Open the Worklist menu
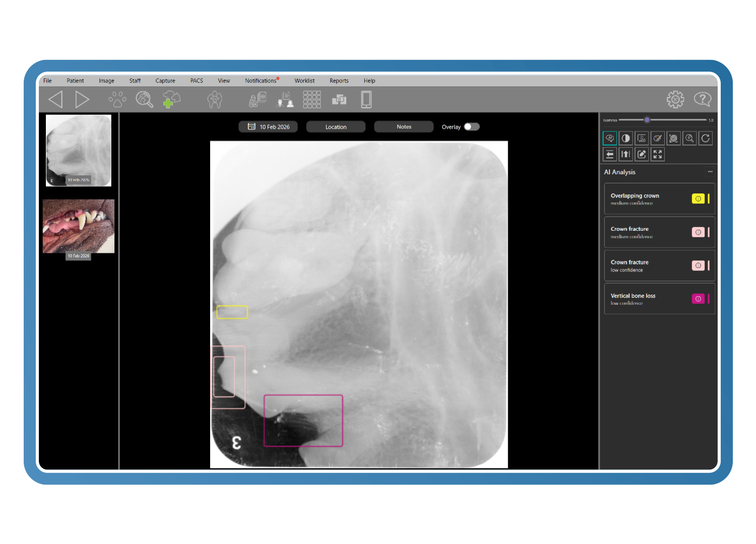Viewport: 756px width, 544px height. click(304, 81)
